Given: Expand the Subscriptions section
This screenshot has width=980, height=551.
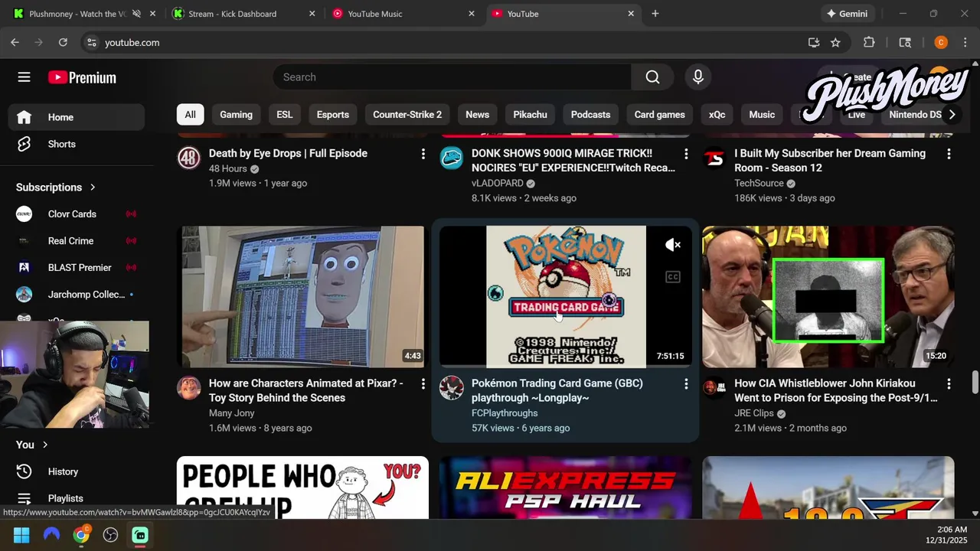Looking at the screenshot, I should tap(56, 187).
